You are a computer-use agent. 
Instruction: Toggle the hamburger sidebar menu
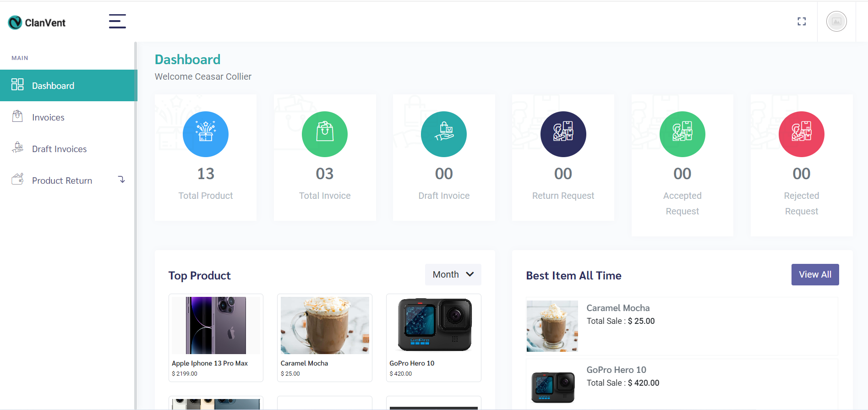tap(117, 22)
